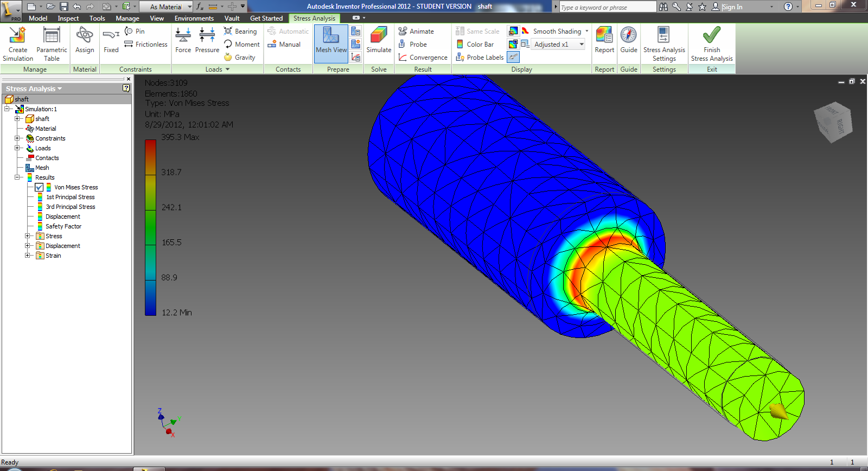868x471 pixels.
Task: Open the Create Simulation tool
Action: pos(18,43)
